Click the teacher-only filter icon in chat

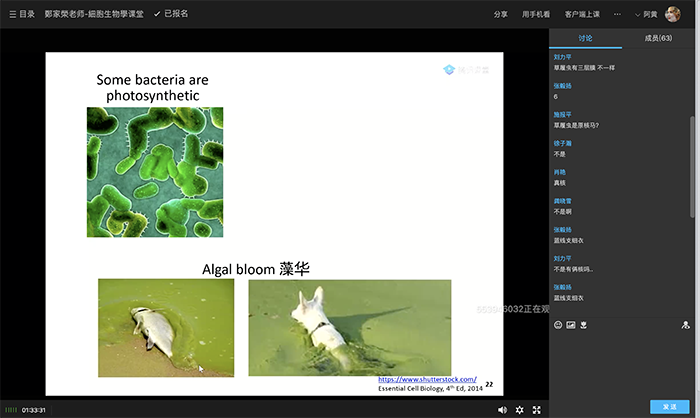[685, 325]
